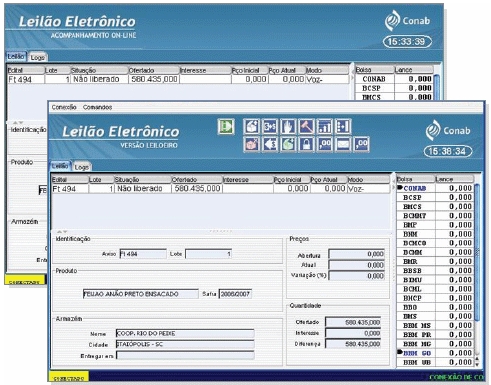The image size is (491, 385).
Task: Click the Cidade field ITAIÓPOLIS - SC
Action: click(185, 344)
